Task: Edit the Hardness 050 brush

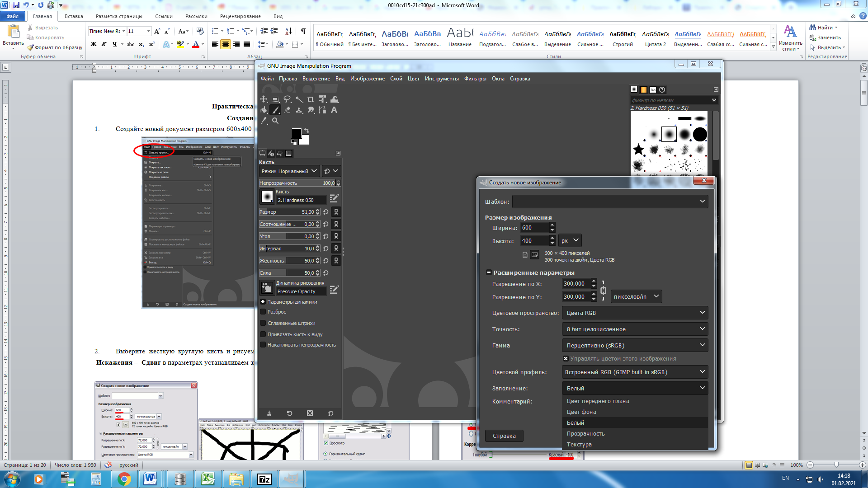Action: click(x=334, y=198)
